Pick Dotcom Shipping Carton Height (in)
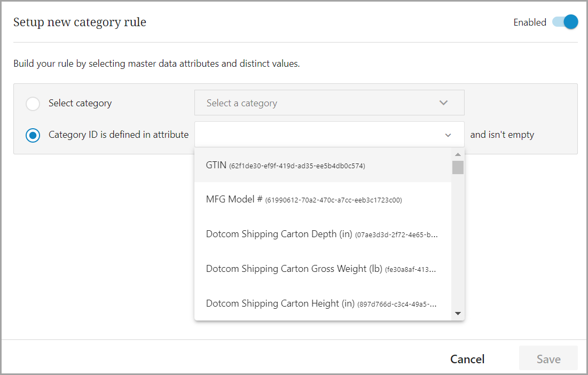 point(280,304)
